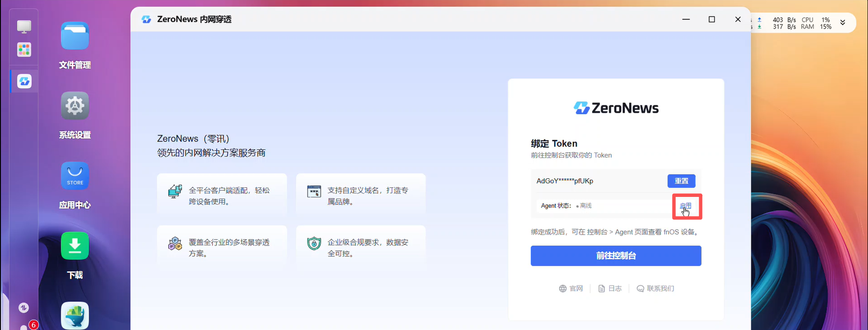Open 系统设置 gear icon on desktop
The height and width of the screenshot is (330, 868).
coord(75,106)
